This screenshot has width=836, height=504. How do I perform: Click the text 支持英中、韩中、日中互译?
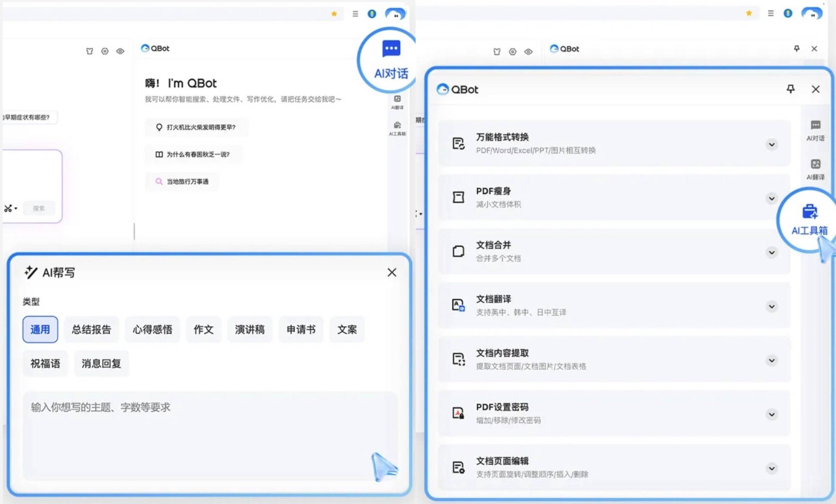tap(521, 313)
